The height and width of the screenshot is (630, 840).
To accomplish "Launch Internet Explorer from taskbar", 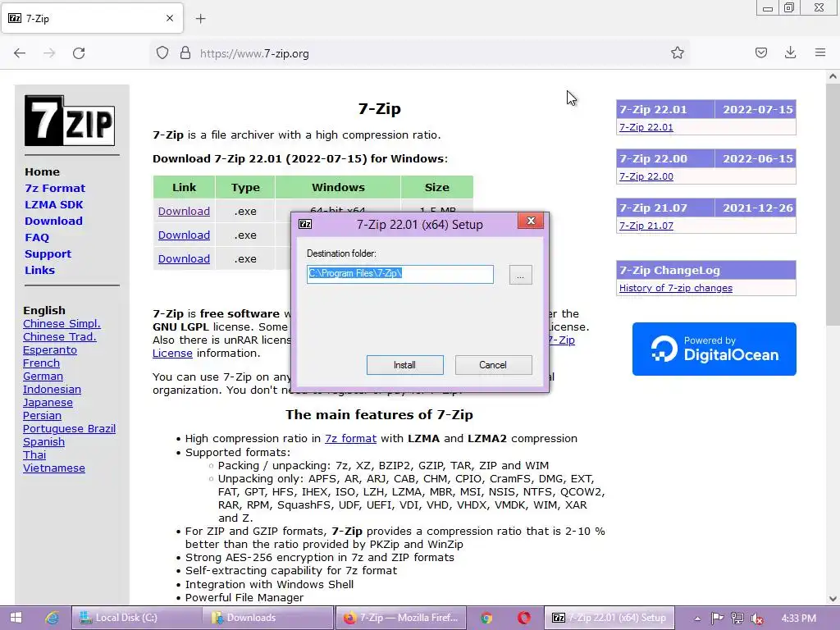I will 52,618.
